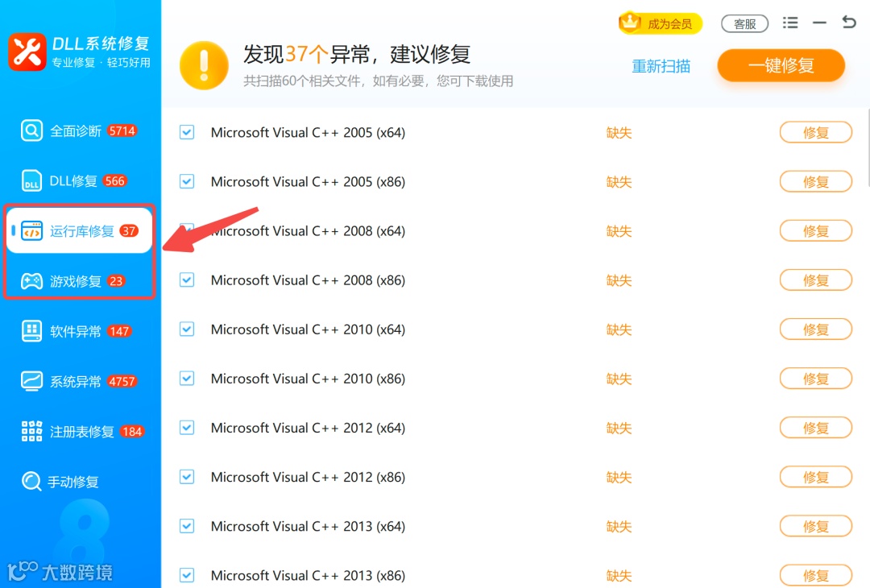Click 修复 for Visual C++ 2008 (x64)
This screenshot has width=870, height=588.
(x=815, y=230)
